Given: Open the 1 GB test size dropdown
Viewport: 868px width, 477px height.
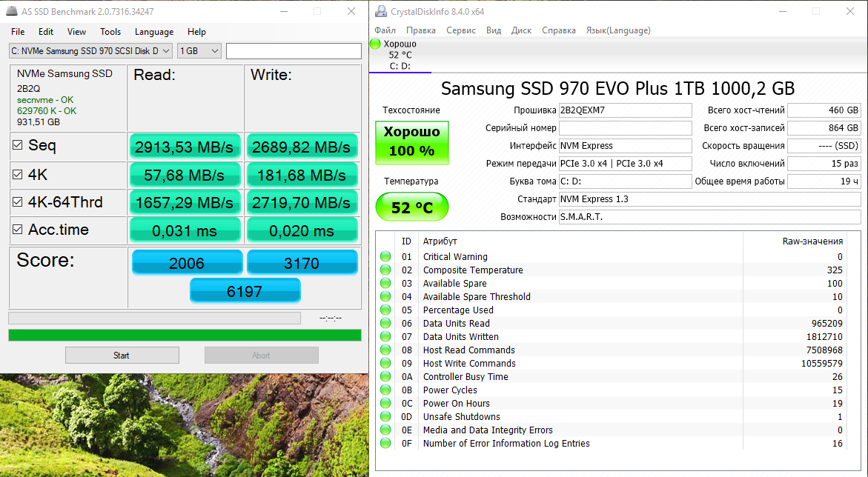Looking at the screenshot, I should (199, 51).
